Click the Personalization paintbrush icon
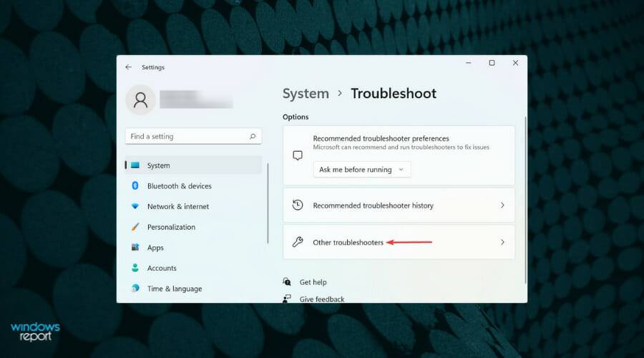644x358 pixels. click(x=135, y=227)
